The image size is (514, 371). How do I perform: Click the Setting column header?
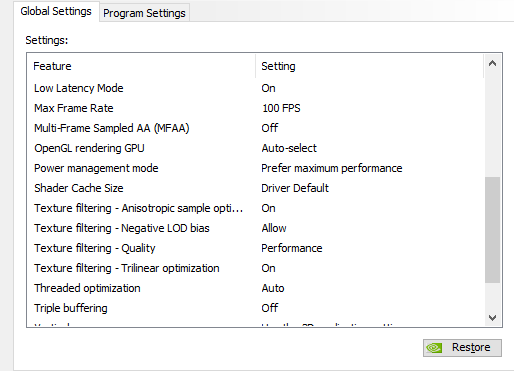click(x=369, y=66)
